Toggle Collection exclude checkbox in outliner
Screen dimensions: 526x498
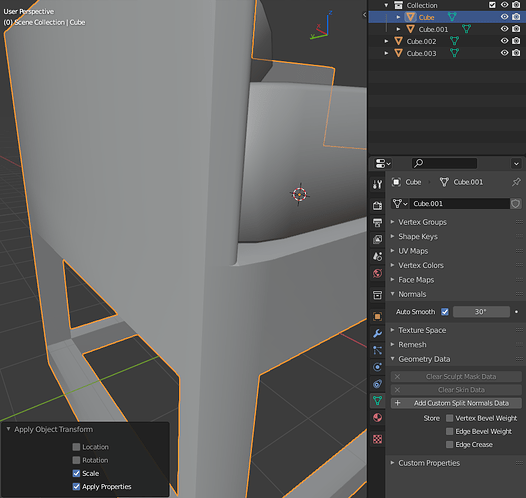click(492, 5)
